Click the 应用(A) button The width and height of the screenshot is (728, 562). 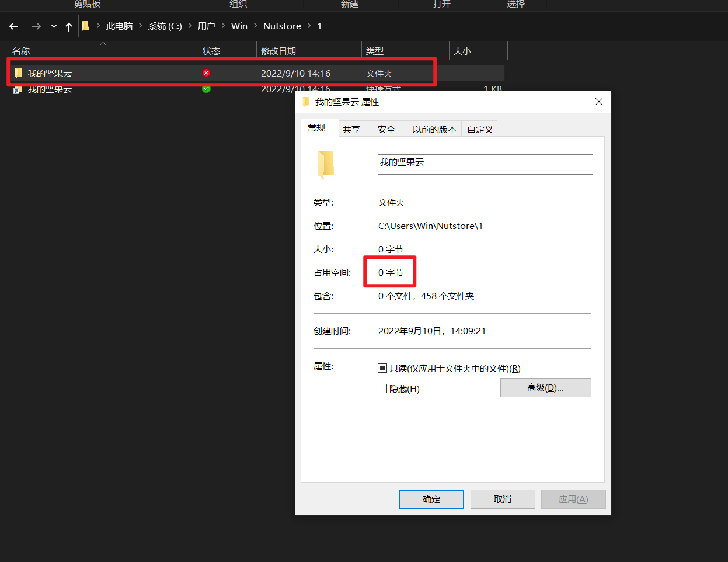(573, 499)
